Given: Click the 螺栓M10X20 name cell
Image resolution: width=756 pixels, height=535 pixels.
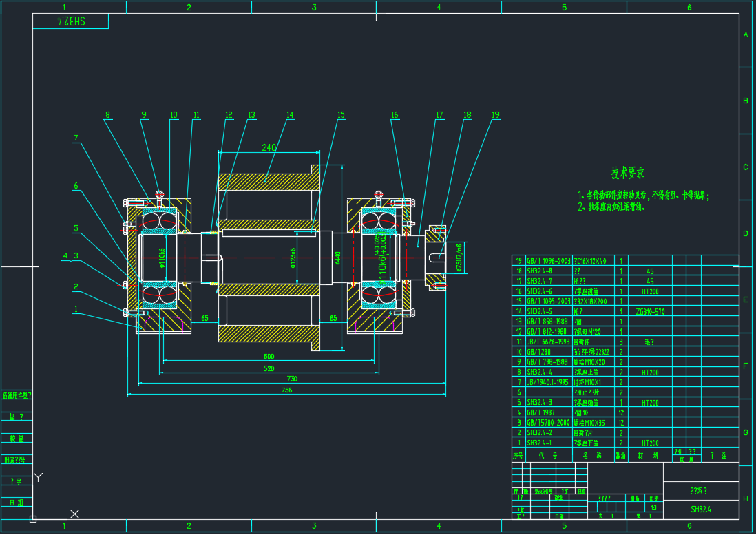Looking at the screenshot, I should click(x=589, y=362).
